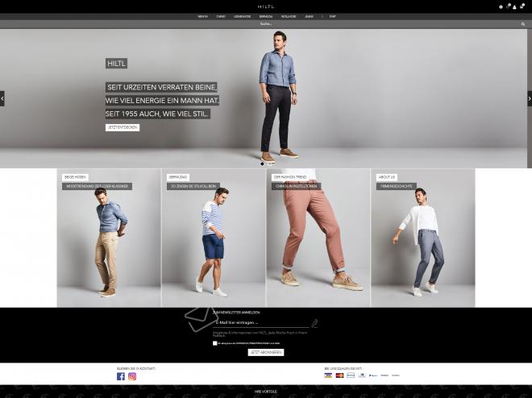The height and width of the screenshot is (398, 532).
Task: Open the user account icon
Action: [x=515, y=6]
